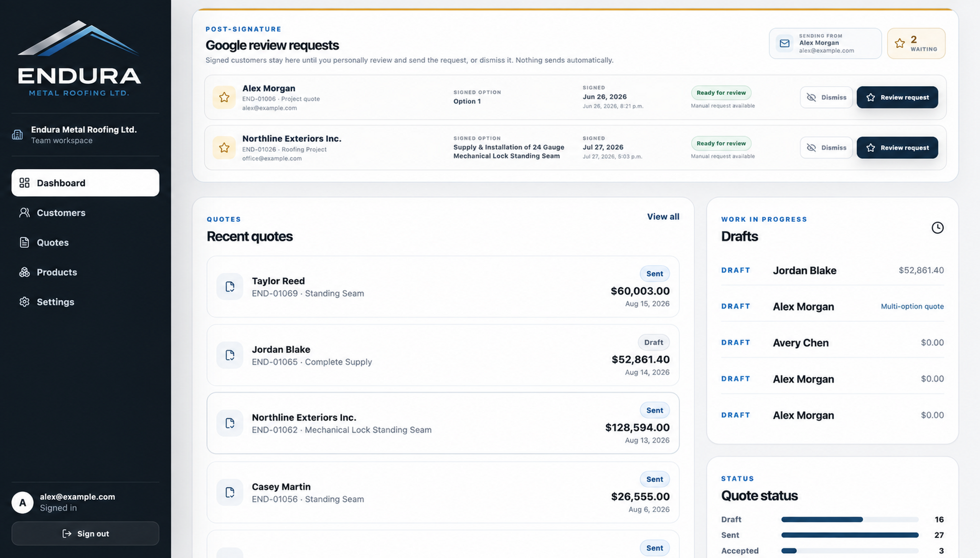Image resolution: width=980 pixels, height=558 pixels.
Task: Click Review request for Alex Morgan
Action: point(897,97)
